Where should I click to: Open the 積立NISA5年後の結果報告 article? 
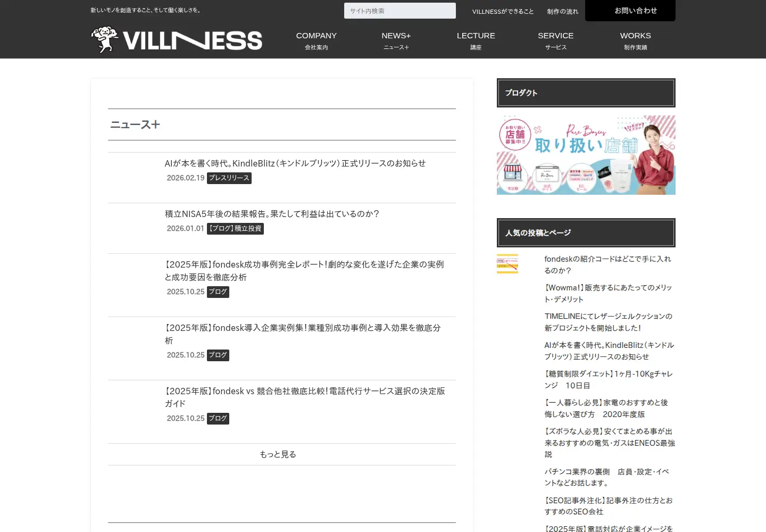pos(272,214)
